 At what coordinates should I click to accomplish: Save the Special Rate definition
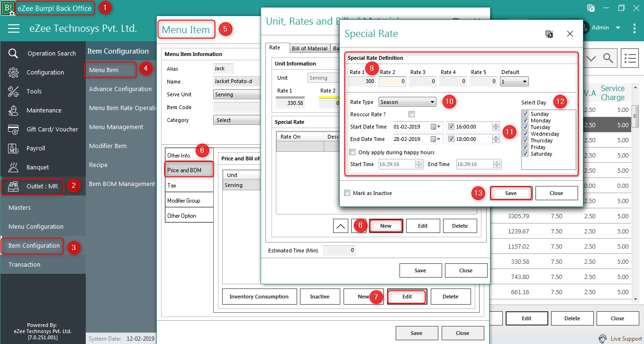pyautogui.click(x=511, y=193)
